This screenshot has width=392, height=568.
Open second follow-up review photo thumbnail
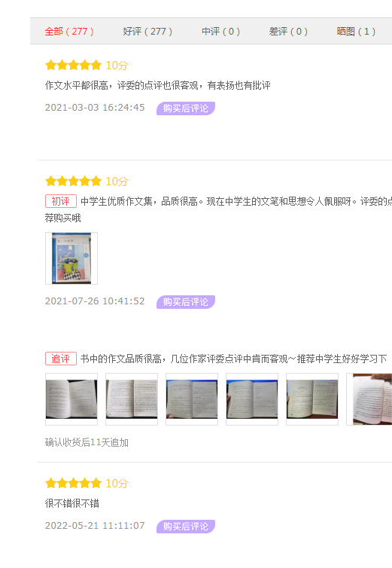pos(132,399)
